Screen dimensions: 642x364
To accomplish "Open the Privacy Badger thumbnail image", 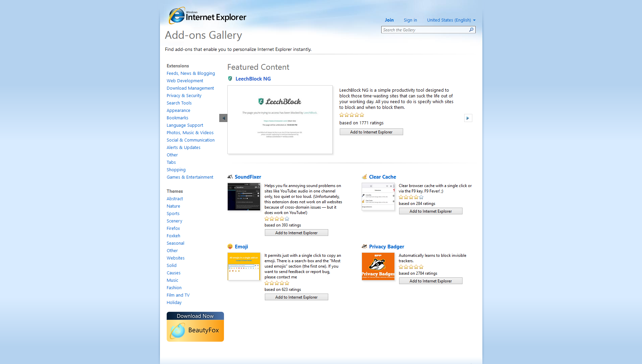I will coord(378,266).
